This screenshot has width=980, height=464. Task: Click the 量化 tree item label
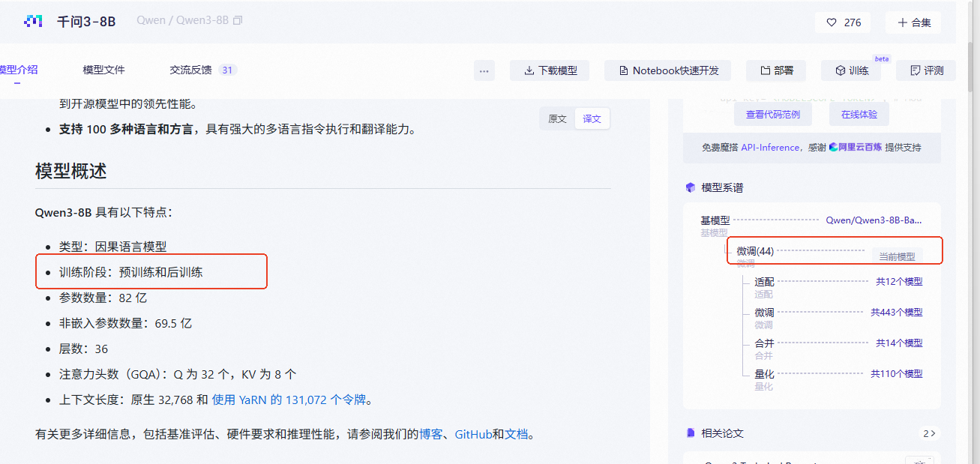764,374
